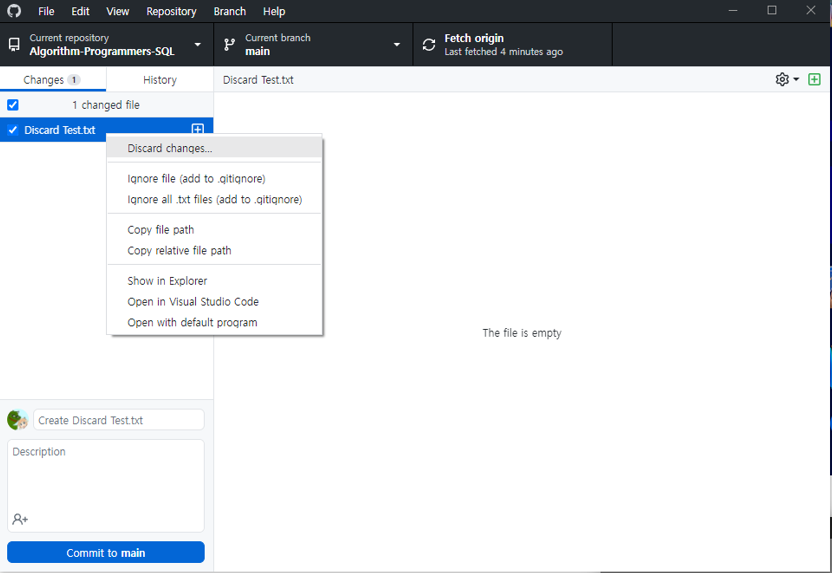Click the 'Discard Test.txt' diff header title
832x573 pixels.
[x=258, y=80]
